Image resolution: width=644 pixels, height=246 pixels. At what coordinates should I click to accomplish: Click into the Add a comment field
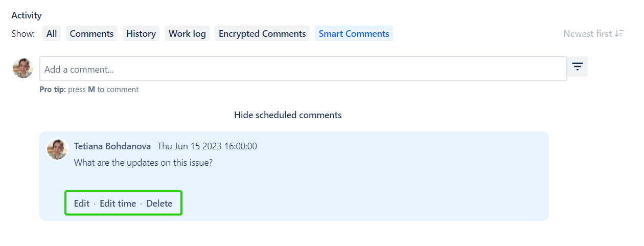click(x=303, y=69)
